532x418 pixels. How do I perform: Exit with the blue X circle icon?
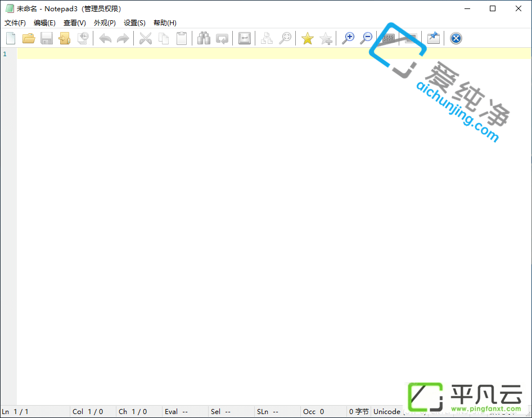point(456,38)
